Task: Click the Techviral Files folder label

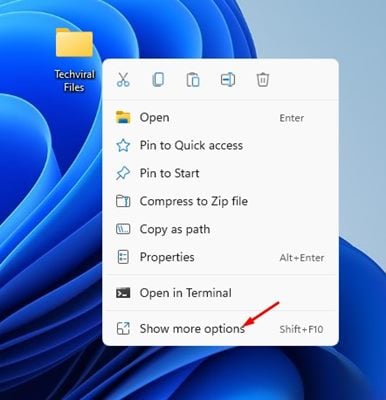Action: point(75,81)
